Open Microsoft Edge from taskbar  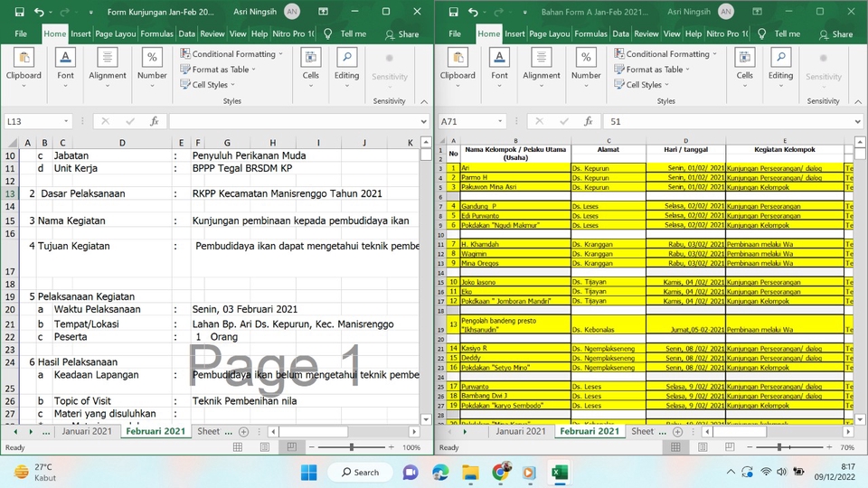click(x=440, y=472)
